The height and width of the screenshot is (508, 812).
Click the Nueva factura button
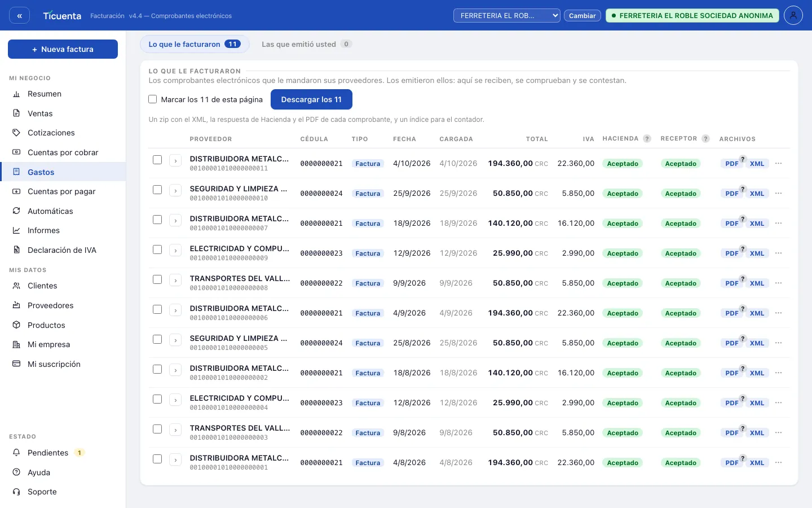(x=63, y=49)
